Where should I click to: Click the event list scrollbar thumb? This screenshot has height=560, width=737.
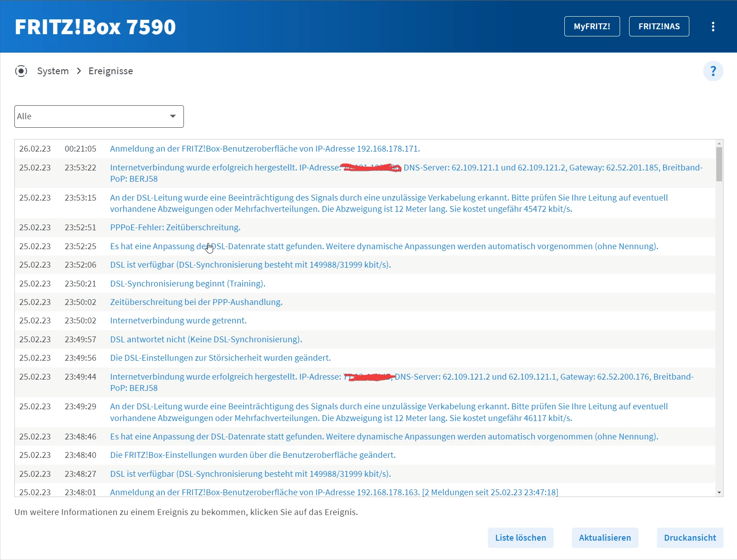click(x=719, y=164)
